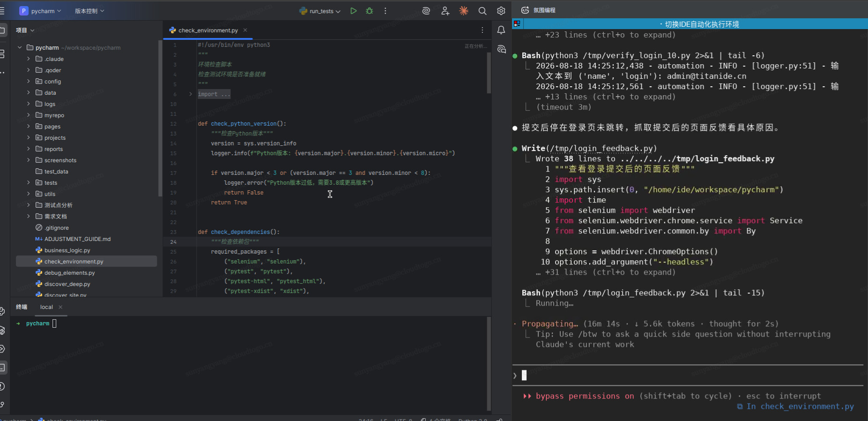Close the check_environment.py editor tab
This screenshot has height=421, width=868.
[x=245, y=30]
